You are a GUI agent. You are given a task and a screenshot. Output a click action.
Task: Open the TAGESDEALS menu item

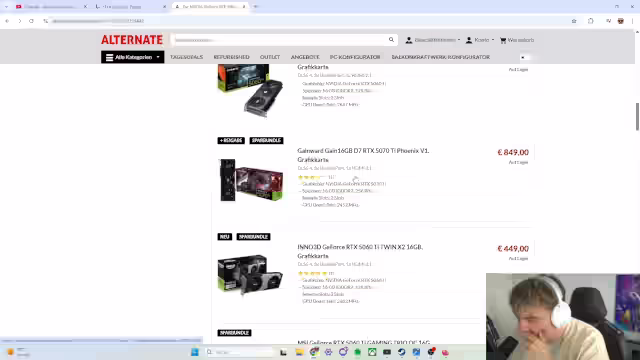(187, 57)
